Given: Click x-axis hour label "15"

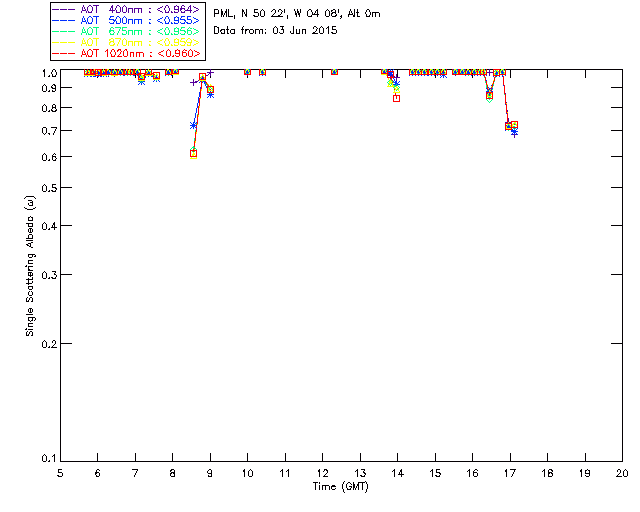Looking at the screenshot, I should 435,473.
